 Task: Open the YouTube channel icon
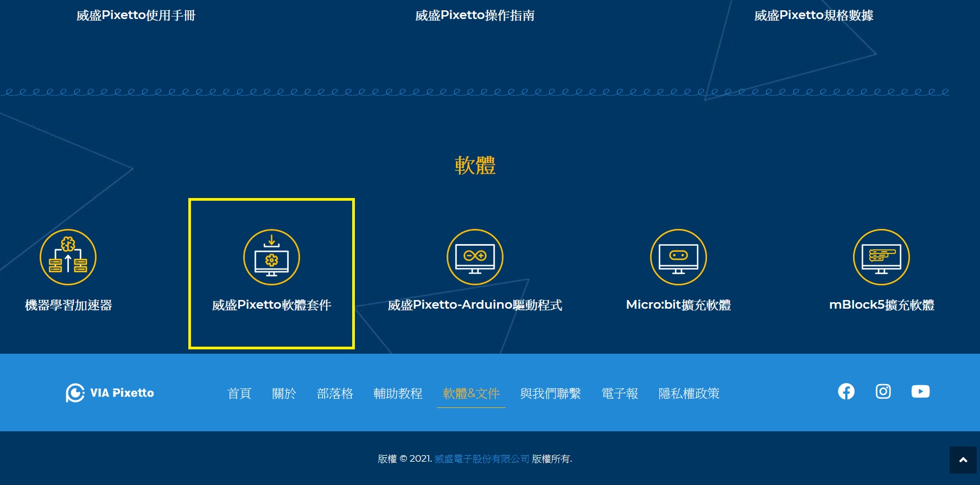pyautogui.click(x=920, y=391)
